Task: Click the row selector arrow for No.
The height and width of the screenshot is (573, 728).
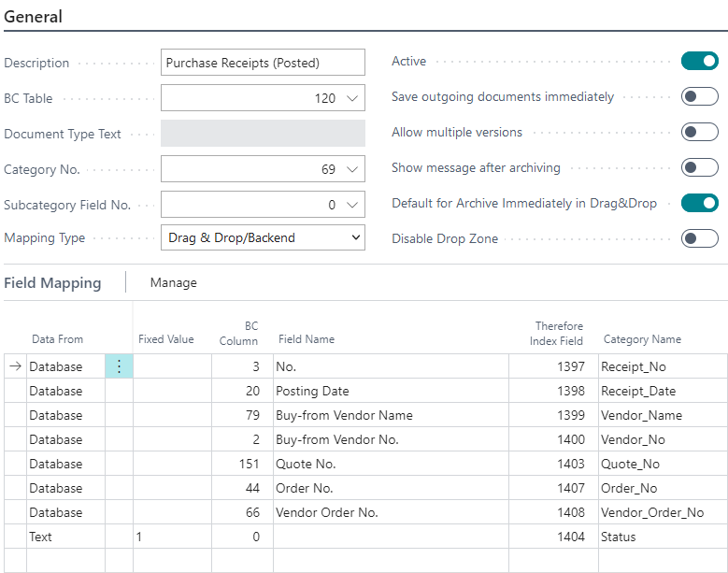Action: [15, 367]
